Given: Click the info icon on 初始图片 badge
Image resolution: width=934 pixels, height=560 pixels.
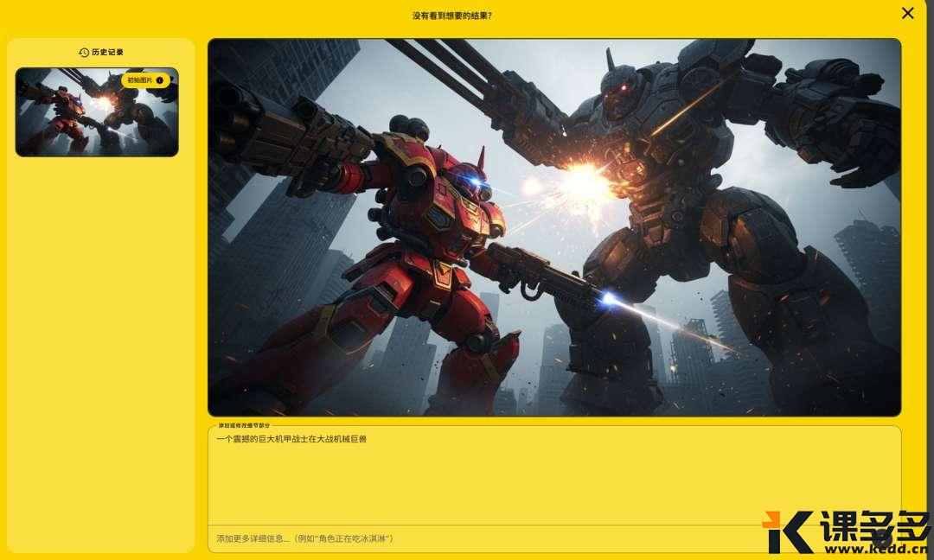Looking at the screenshot, I should (159, 80).
